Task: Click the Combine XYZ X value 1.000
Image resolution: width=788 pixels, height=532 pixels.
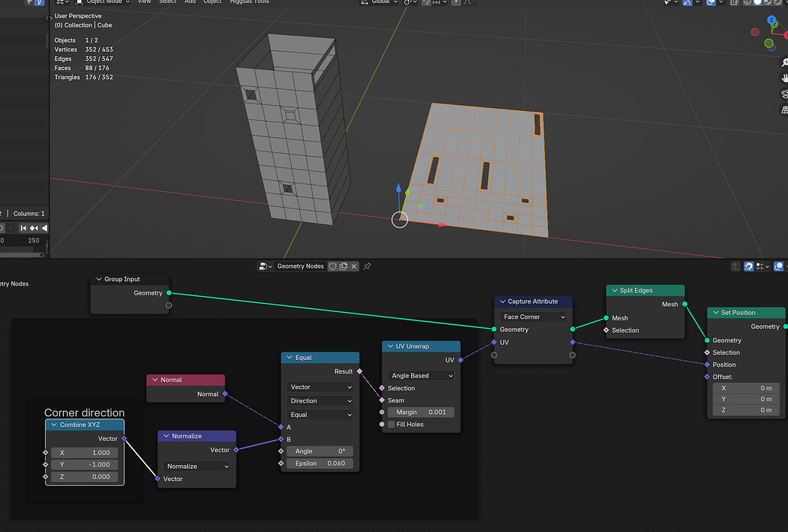Action: [85, 453]
